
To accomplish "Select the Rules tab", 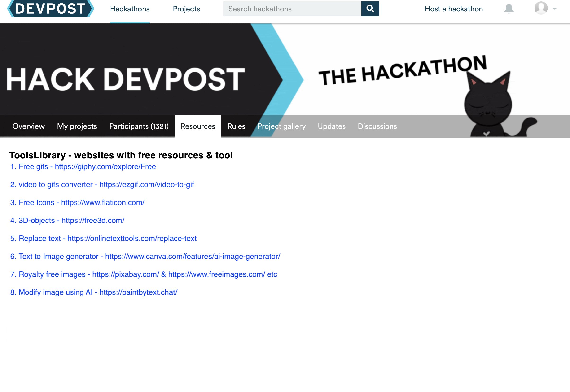I will point(236,126).
